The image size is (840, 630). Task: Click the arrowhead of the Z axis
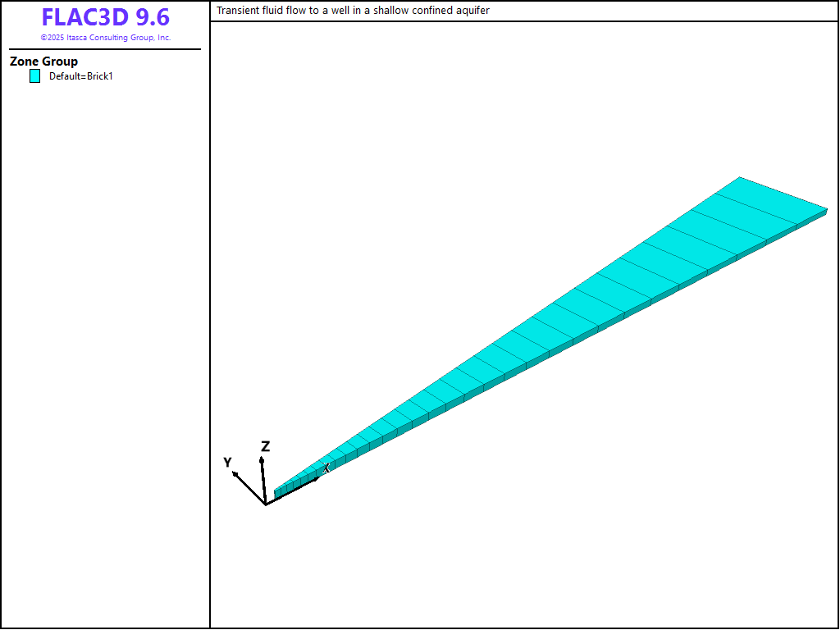point(262,461)
